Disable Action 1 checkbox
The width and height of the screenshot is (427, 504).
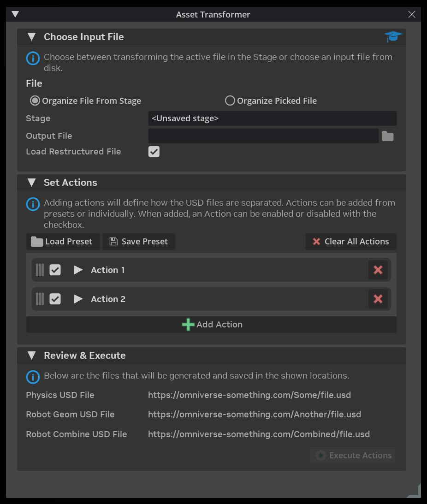pos(55,270)
